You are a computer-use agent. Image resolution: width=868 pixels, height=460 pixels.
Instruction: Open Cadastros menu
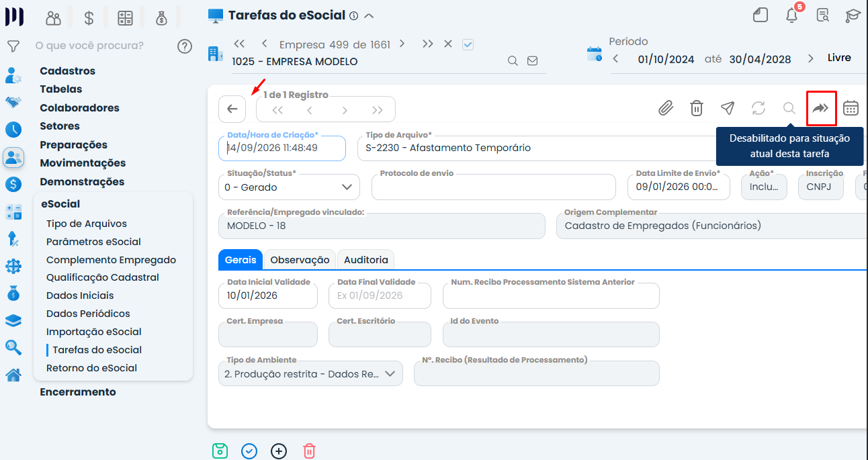(67, 71)
